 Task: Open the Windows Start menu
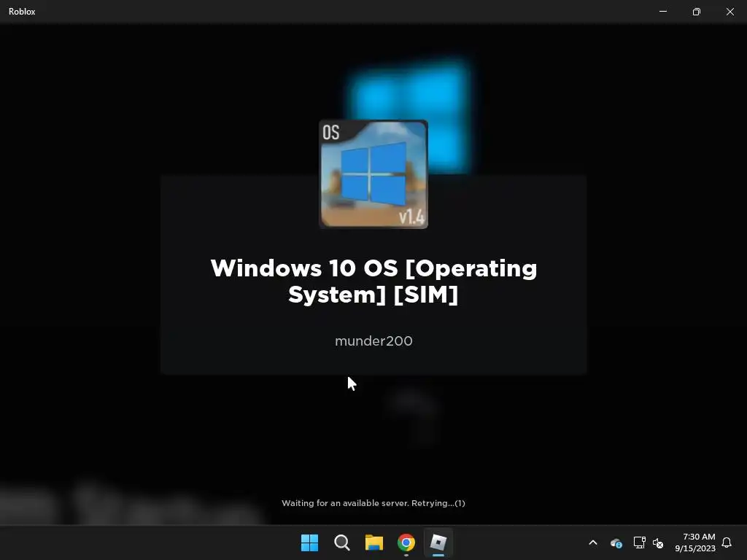[309, 542]
